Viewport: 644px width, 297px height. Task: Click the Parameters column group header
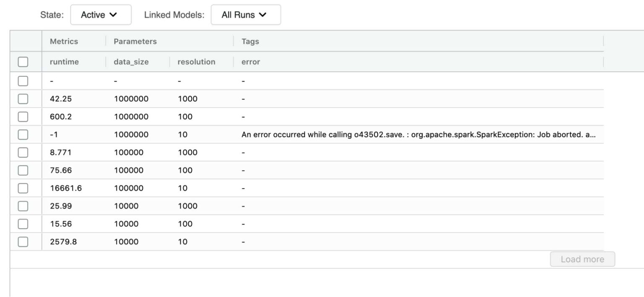click(135, 41)
